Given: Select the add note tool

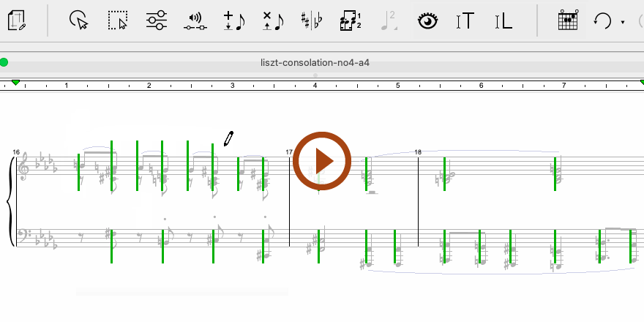Looking at the screenshot, I should point(234,20).
